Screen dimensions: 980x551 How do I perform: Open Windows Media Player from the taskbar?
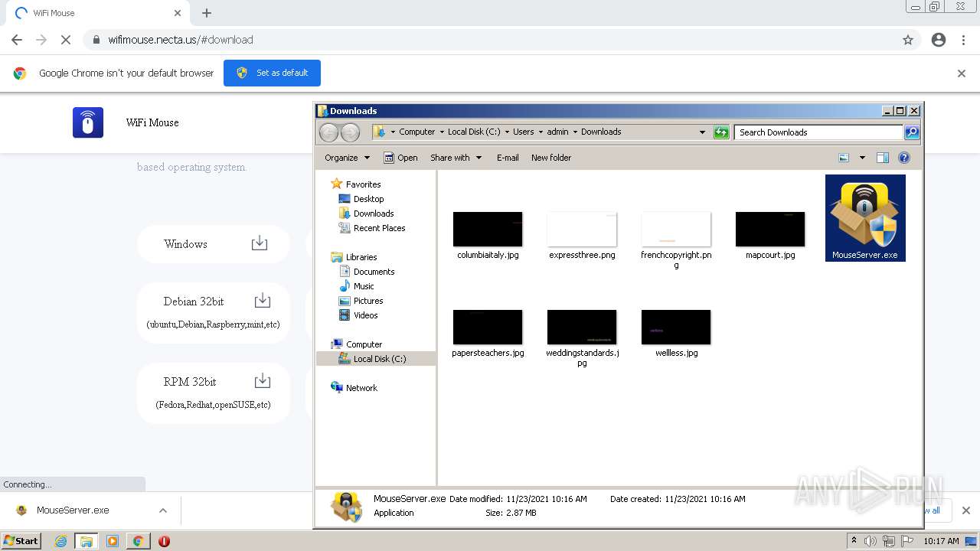tap(113, 541)
